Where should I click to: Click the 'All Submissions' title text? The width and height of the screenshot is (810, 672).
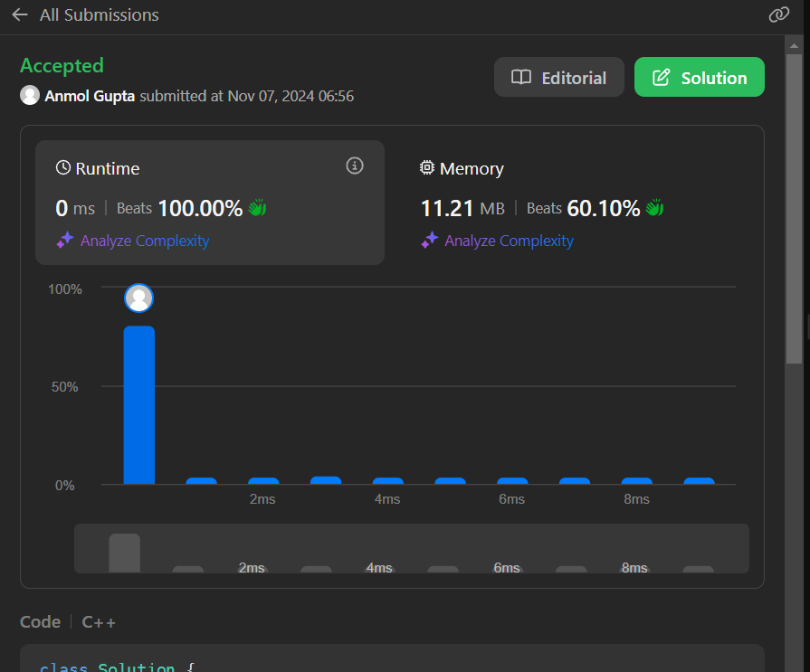click(x=100, y=15)
